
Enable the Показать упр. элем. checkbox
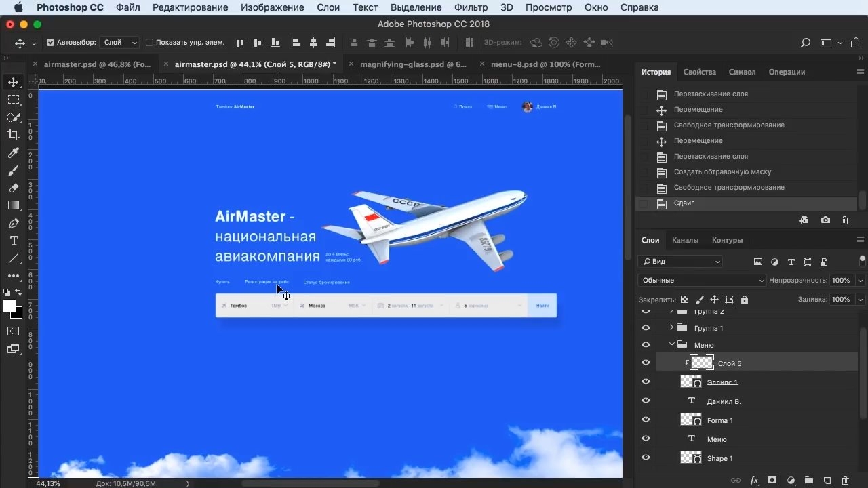coord(150,43)
